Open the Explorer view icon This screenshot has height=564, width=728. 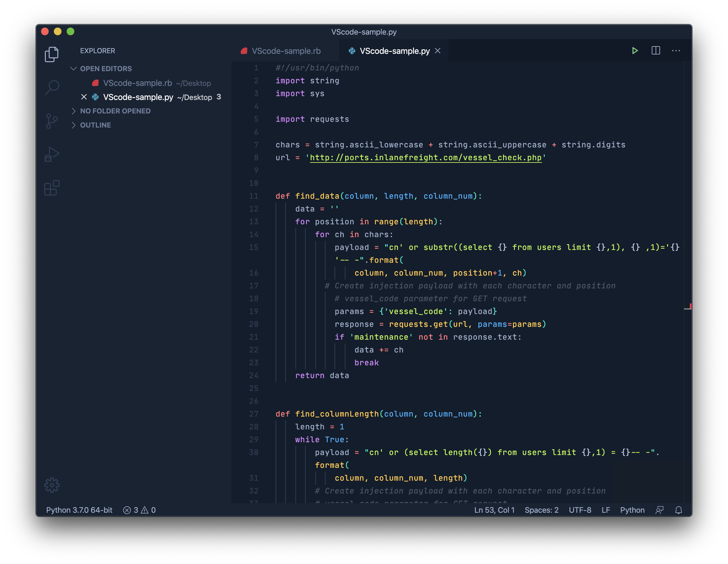pos(52,54)
